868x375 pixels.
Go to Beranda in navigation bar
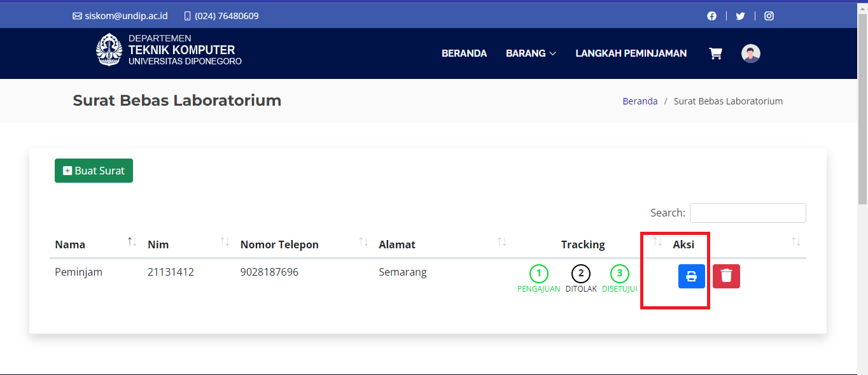pos(464,53)
